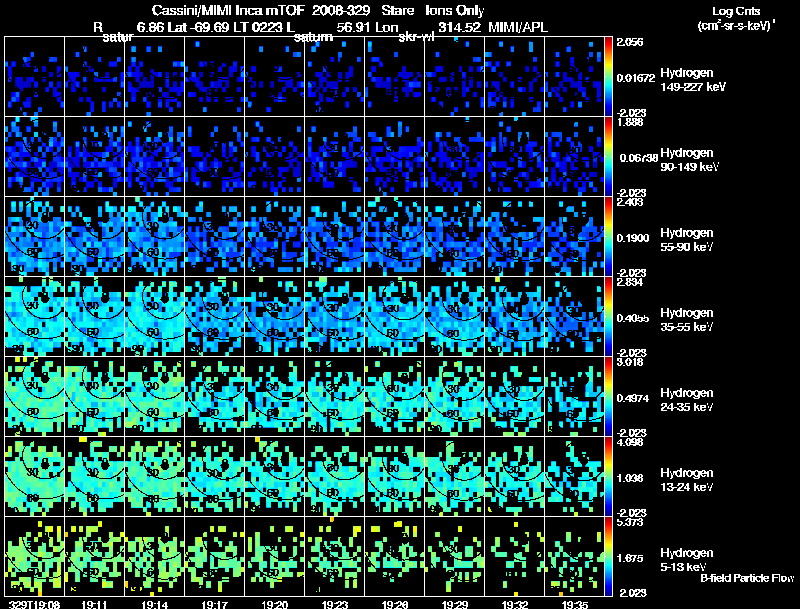Click the 'Hydrogen 55-90 keV' row label
This screenshot has height=609, width=800.
click(x=687, y=240)
